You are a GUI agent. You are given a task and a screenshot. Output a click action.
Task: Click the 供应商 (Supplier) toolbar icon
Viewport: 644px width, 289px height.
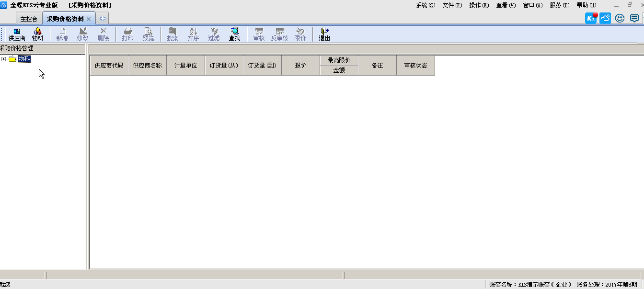(17, 34)
